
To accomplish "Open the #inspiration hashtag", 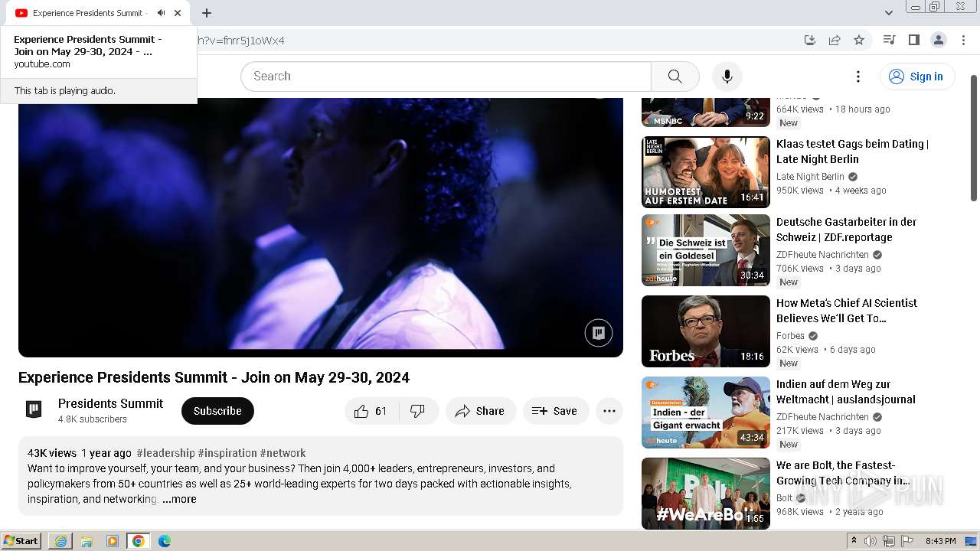I will [x=227, y=453].
